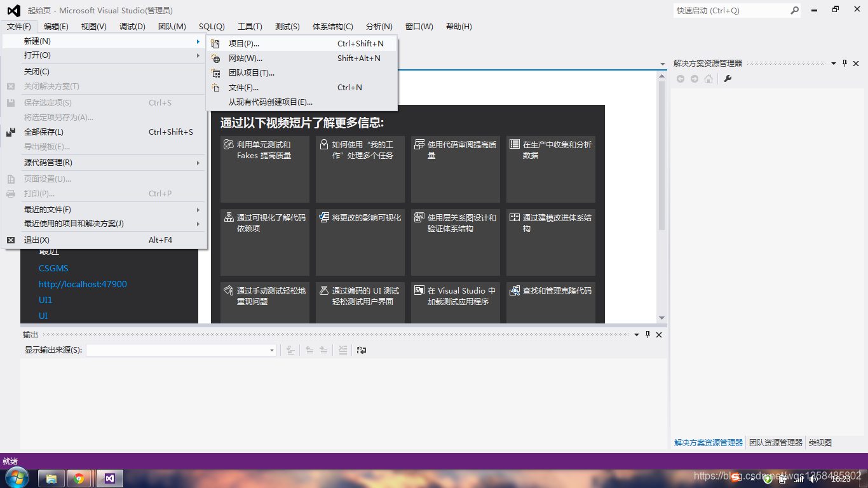Click the Exit (退出) icon in the File menu

coord(11,240)
